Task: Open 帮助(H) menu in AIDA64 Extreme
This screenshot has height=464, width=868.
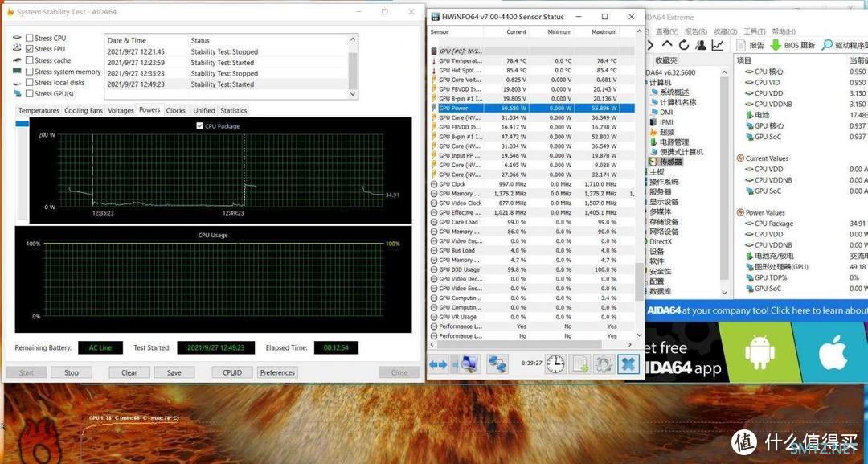Action: [784, 31]
